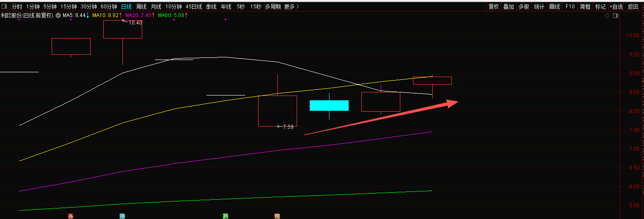Click the 涨 event marker icon

(70, 216)
